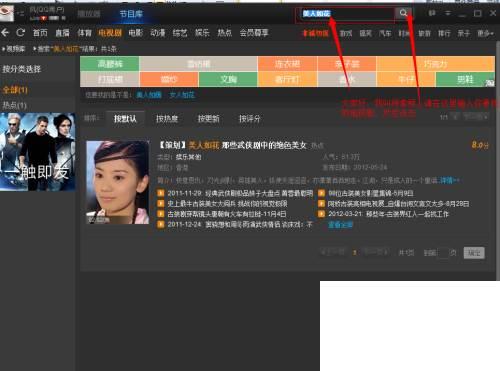Open result title 那些武侠剧中的绝色美女
Image resolution: width=500 pixels, height=371 pixels.
[264, 145]
